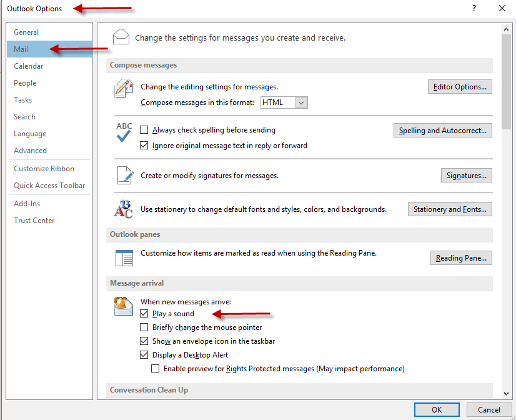Click the Conversation Clean Up section header
Screen dimensions: 516x420
[299, 390]
